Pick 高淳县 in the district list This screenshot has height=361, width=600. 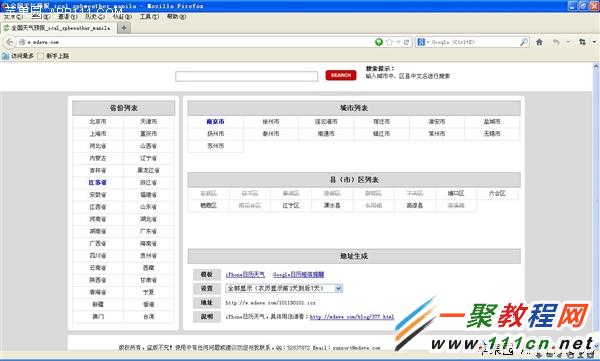[x=415, y=206]
